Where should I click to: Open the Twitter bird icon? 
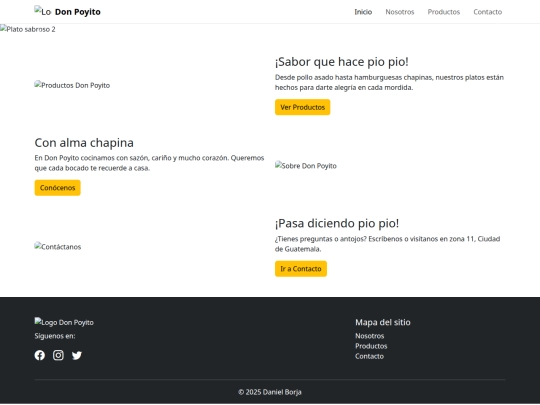(x=77, y=355)
